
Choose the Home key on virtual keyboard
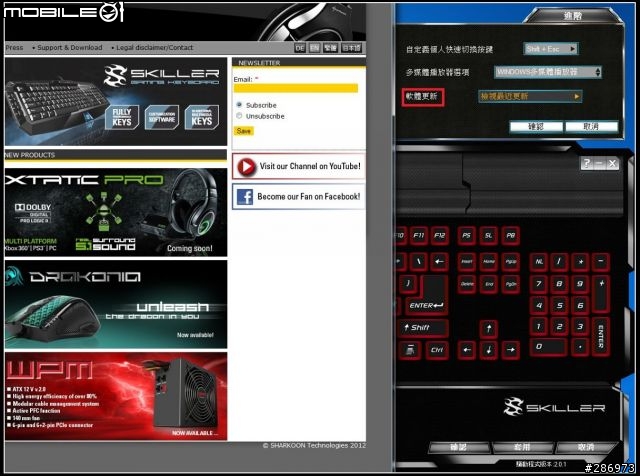click(489, 261)
